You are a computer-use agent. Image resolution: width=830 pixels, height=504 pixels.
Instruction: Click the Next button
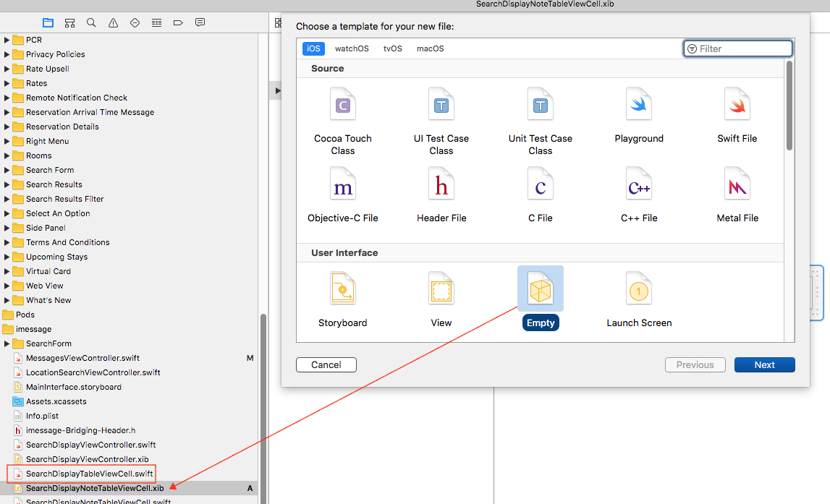764,365
